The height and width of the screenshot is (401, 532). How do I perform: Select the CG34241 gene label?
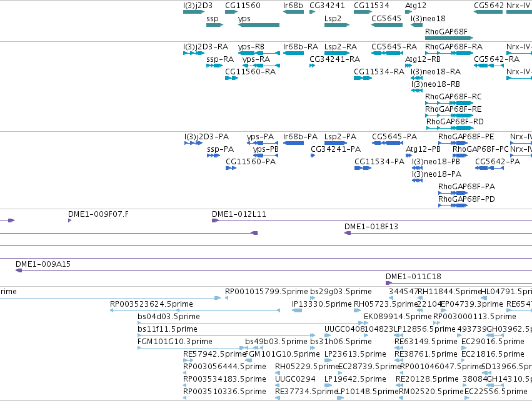[x=327, y=6]
